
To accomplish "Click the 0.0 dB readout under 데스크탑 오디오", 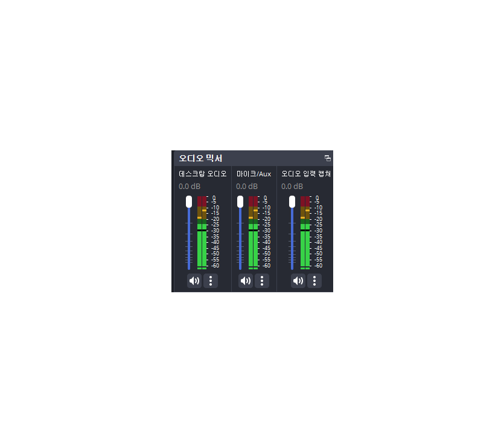I will click(x=189, y=187).
